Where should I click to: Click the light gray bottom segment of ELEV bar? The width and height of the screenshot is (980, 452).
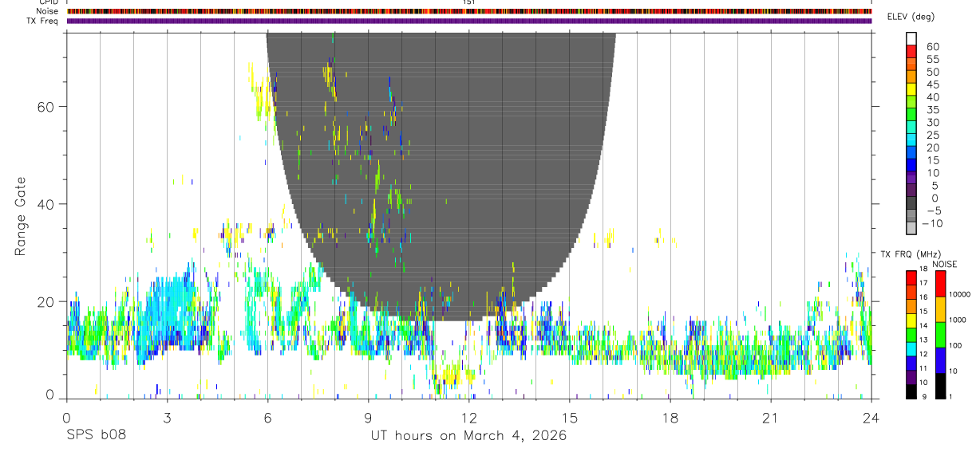tap(911, 230)
